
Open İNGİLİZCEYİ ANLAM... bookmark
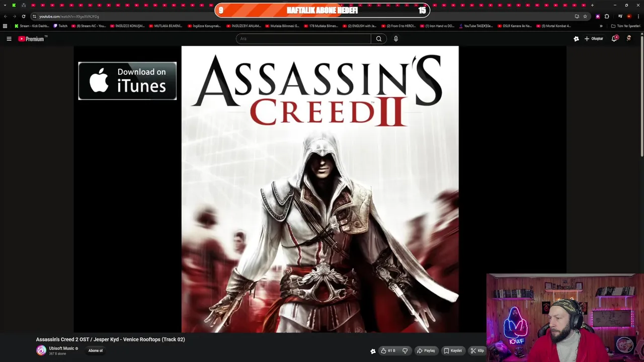(x=244, y=26)
